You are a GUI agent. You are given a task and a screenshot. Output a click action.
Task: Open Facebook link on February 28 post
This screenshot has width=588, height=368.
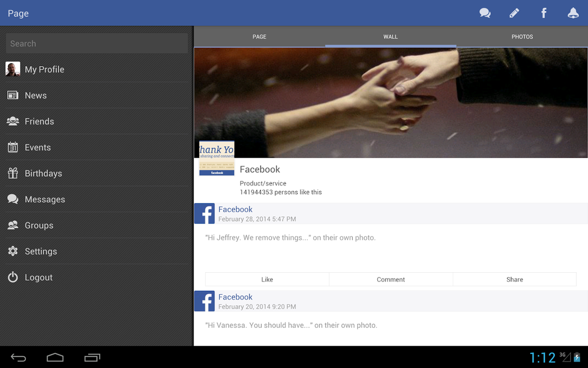click(236, 209)
